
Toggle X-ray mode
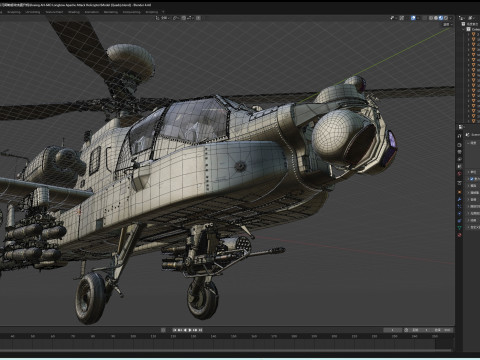point(424,18)
